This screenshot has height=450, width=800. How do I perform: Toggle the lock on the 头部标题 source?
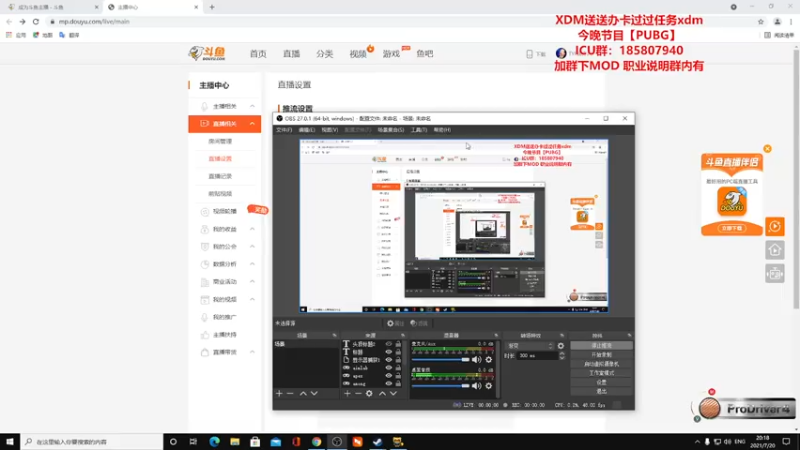coord(398,344)
